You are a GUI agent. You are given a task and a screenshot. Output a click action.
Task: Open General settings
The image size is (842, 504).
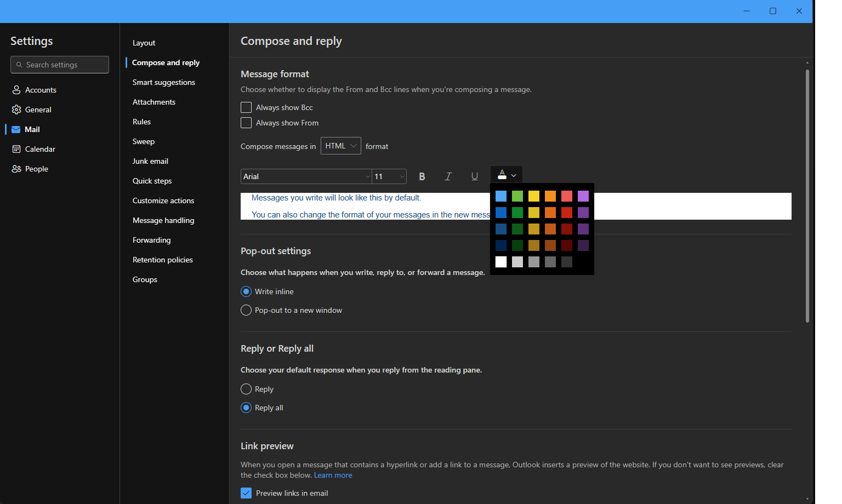(38, 109)
